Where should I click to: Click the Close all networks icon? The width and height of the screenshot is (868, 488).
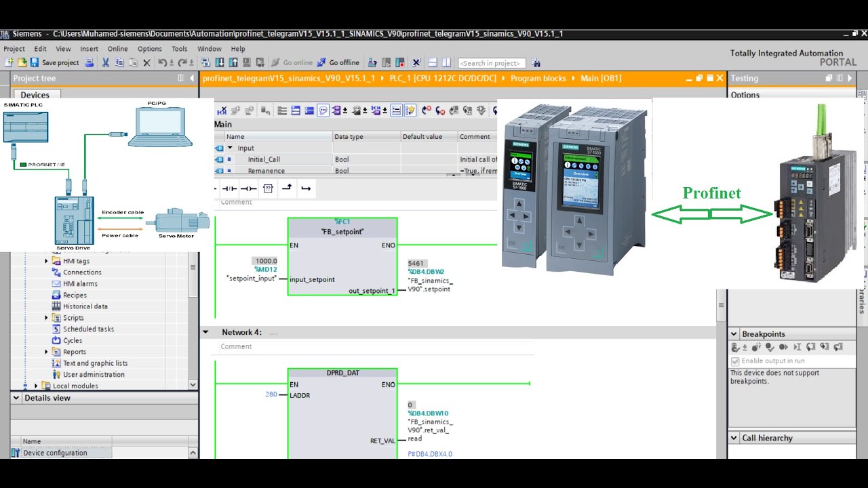(309, 110)
